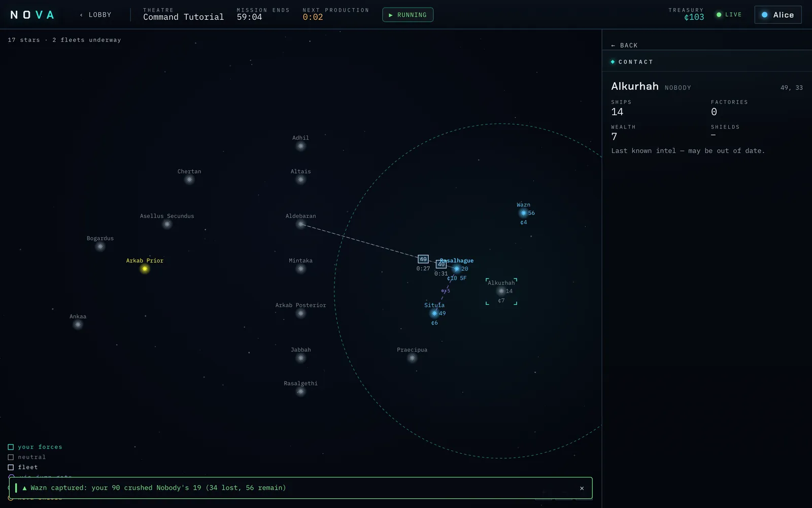
Task: Click the BACK button in contact panel
Action: (624, 45)
